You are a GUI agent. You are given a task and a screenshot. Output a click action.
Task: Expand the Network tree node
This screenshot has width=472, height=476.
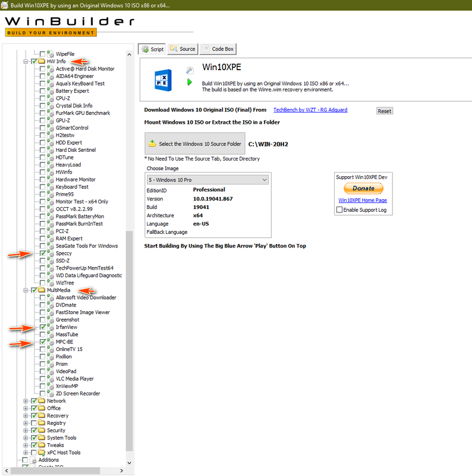click(26, 400)
